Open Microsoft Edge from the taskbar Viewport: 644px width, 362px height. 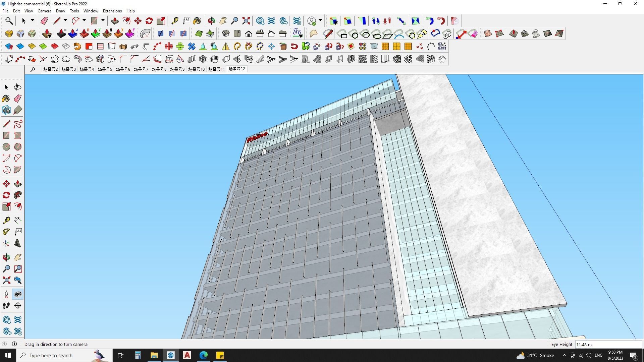coord(204,355)
